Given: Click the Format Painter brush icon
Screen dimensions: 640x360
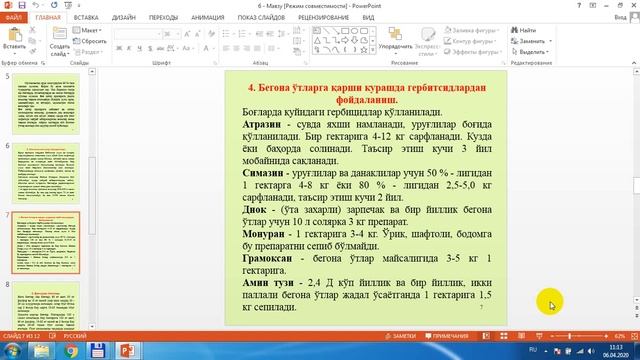Looking at the screenshot, I should click(32, 51).
